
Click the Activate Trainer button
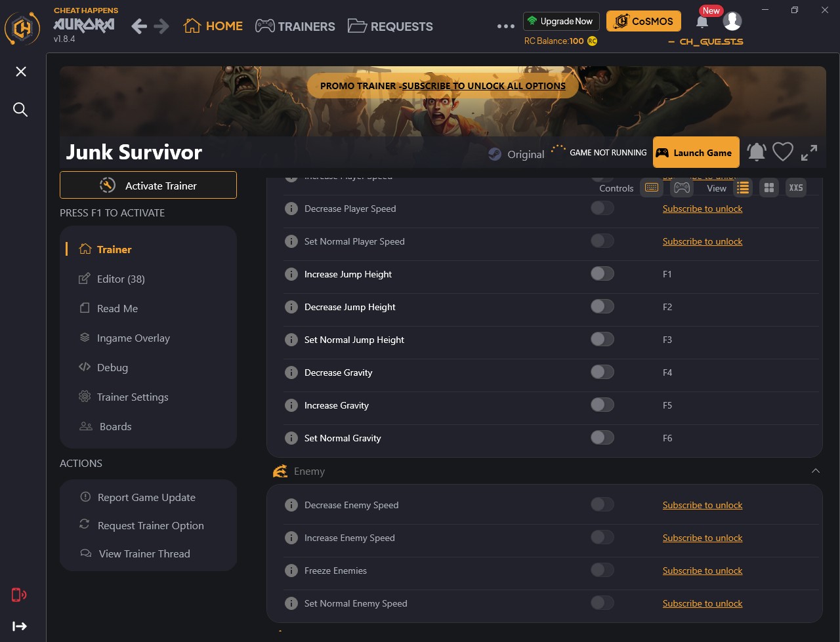(148, 185)
